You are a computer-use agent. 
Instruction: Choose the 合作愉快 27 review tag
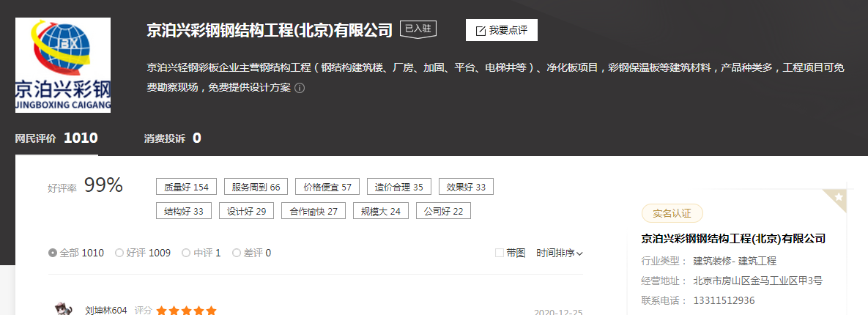(313, 211)
